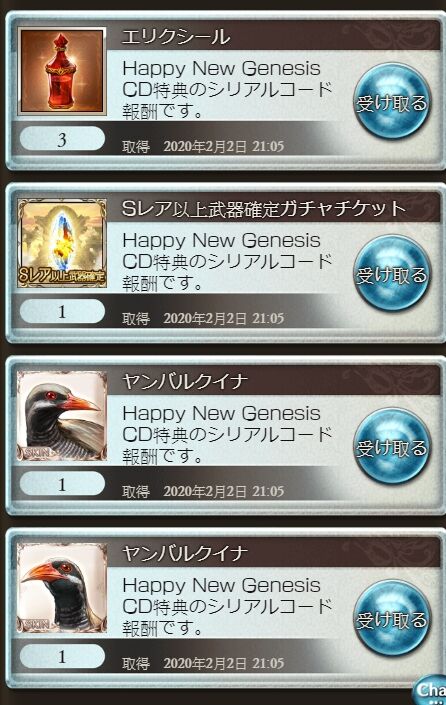
Task: Click the エリクシール Happy New Genesis description
Action: (x=227, y=89)
